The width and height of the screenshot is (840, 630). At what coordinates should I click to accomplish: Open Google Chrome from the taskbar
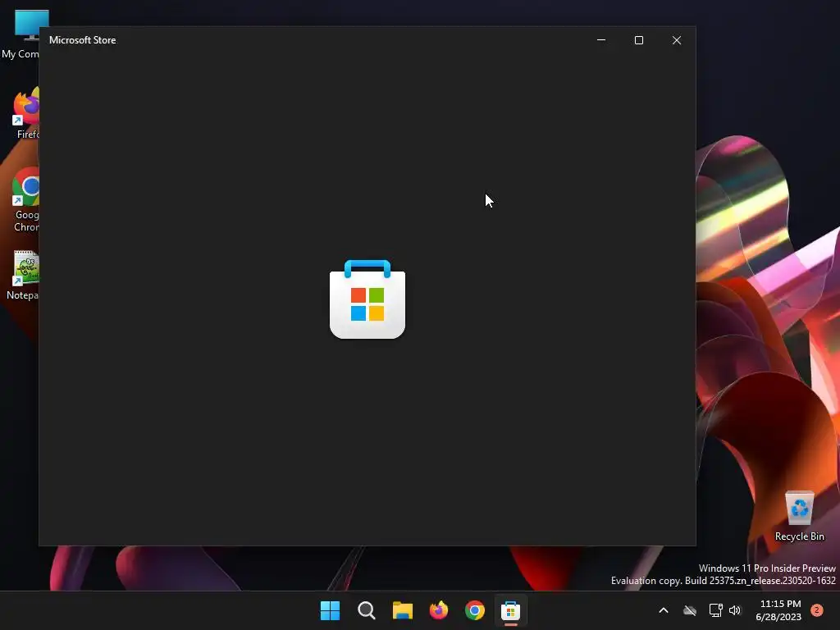coord(475,610)
